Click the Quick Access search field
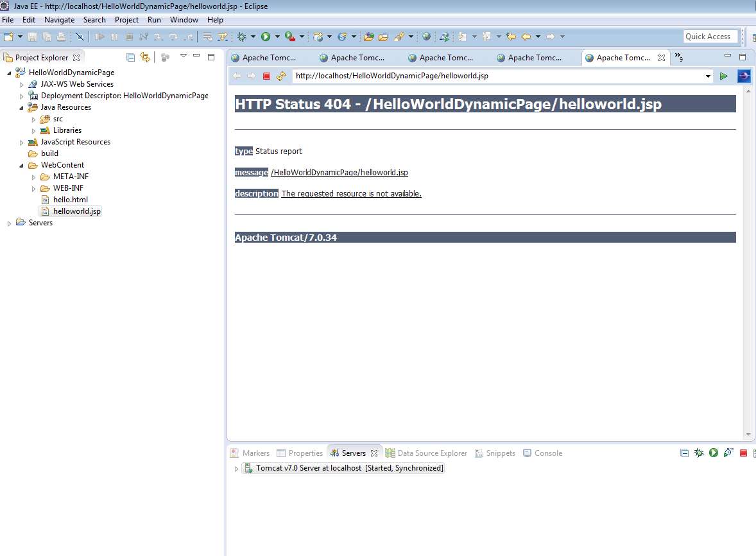The image size is (756, 556). (710, 37)
